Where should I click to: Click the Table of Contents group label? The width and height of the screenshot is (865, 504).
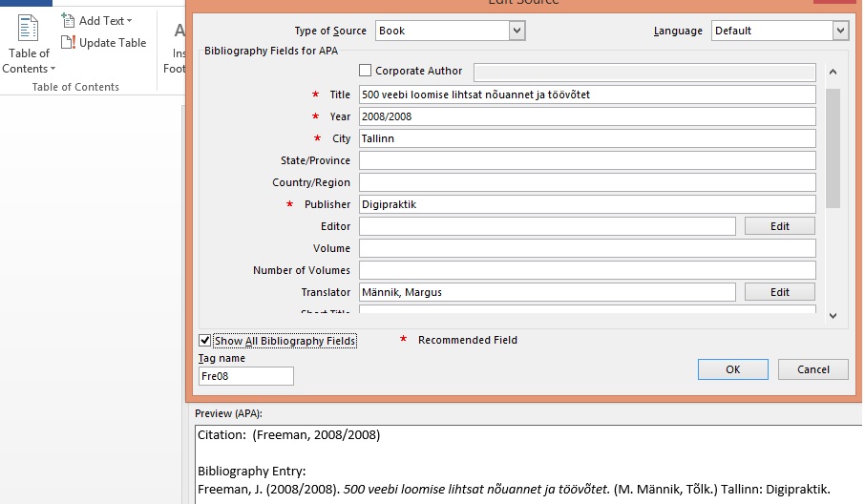coord(75,87)
